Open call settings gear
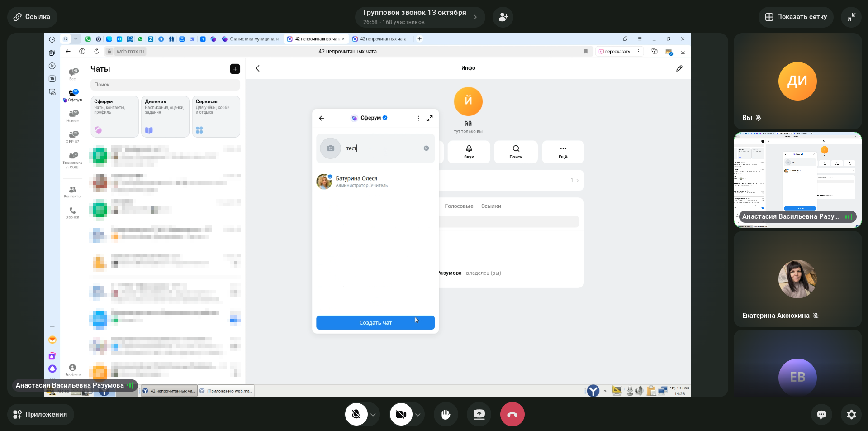The width and height of the screenshot is (868, 431). coord(851,414)
